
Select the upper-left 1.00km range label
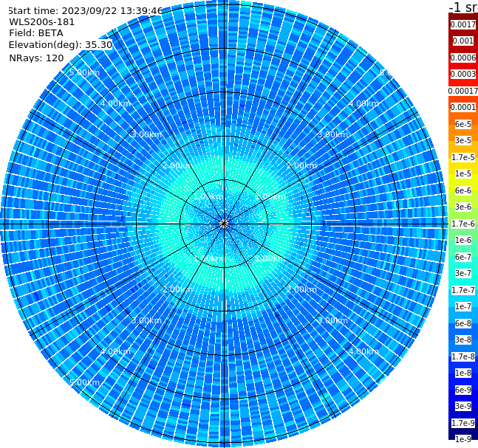(x=208, y=196)
